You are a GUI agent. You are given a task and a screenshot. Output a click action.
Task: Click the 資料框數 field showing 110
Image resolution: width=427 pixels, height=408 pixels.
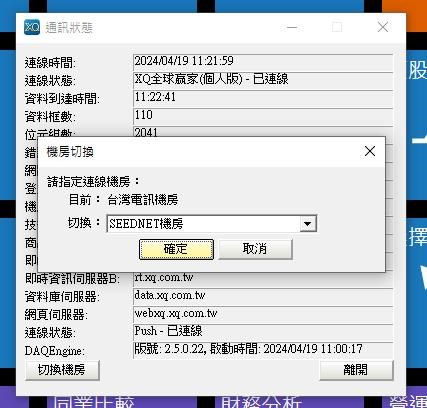click(x=263, y=116)
